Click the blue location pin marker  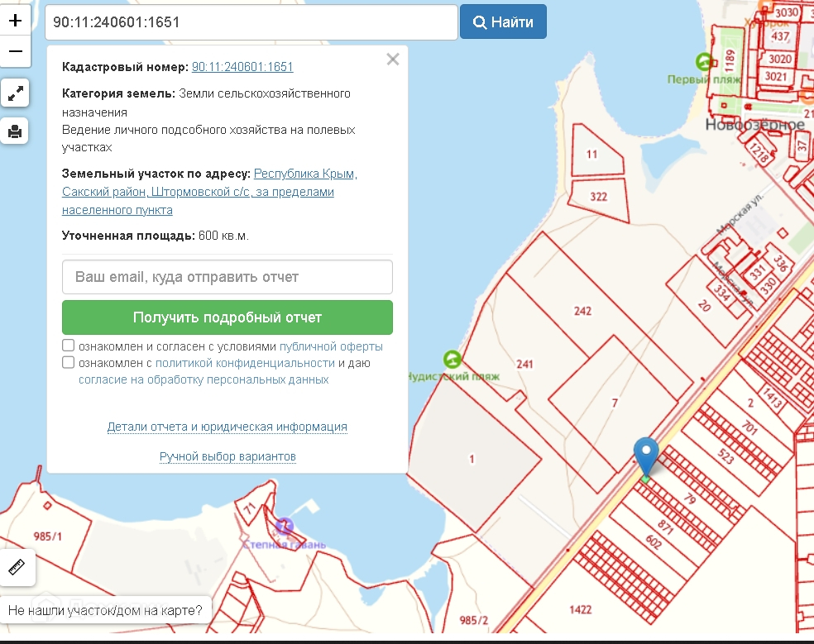point(646,456)
